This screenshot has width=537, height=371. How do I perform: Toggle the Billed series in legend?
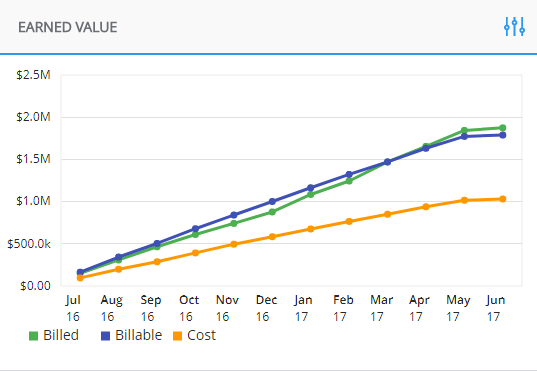pos(54,335)
